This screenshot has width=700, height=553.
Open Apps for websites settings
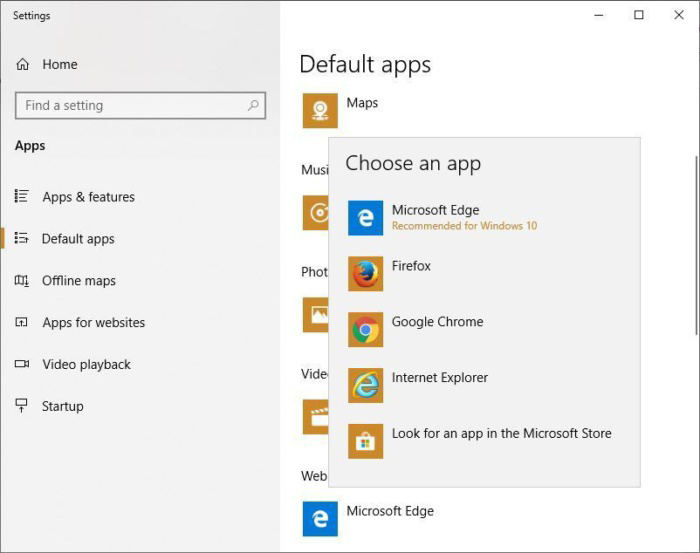click(93, 323)
